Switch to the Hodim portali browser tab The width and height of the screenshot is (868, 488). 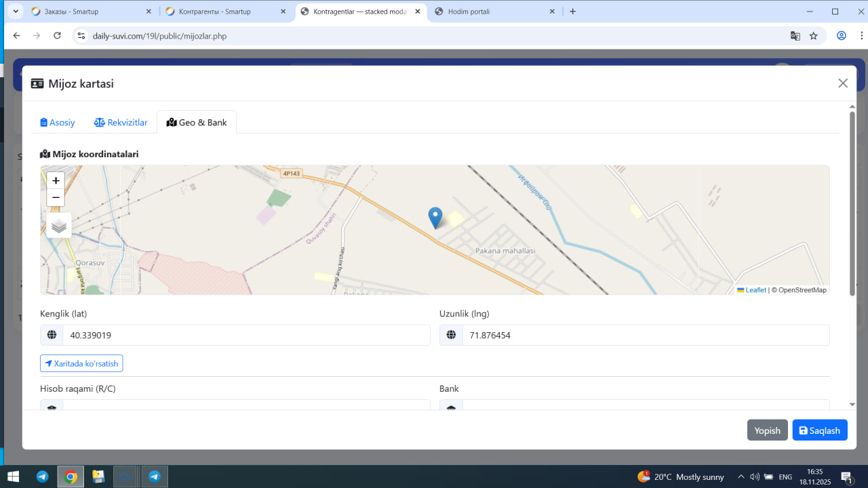click(x=494, y=12)
